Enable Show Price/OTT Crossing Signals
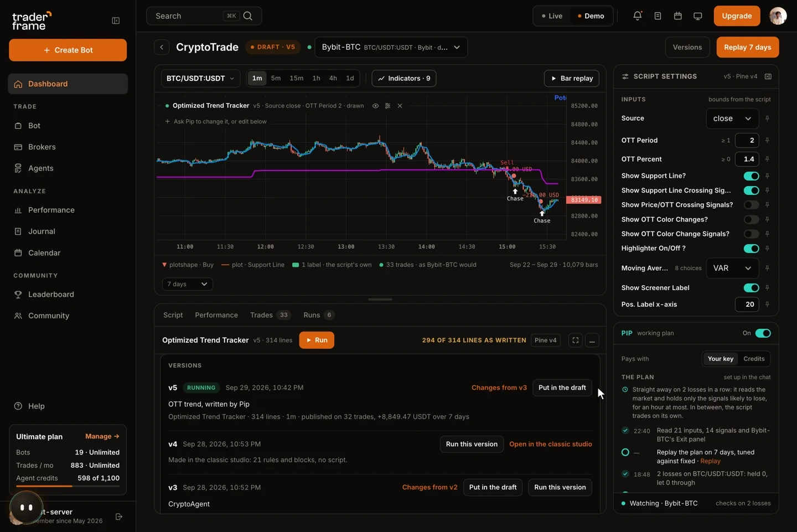This screenshot has width=797, height=532. (751, 205)
